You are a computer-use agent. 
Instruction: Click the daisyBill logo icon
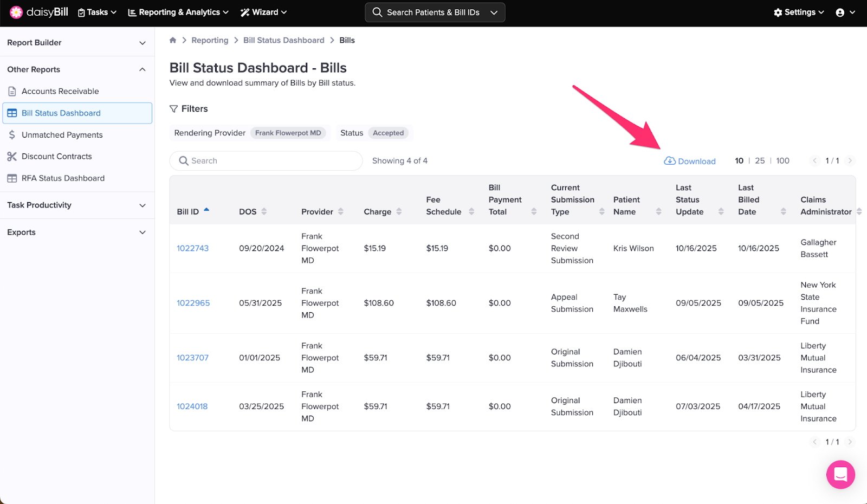click(16, 12)
